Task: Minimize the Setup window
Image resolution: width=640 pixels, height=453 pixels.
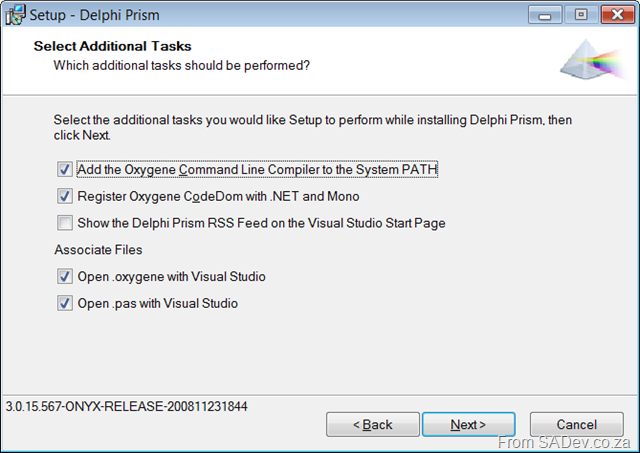Action: (x=545, y=15)
